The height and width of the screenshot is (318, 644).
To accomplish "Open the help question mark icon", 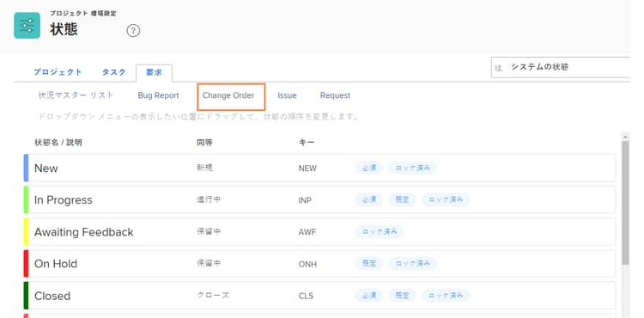I will (133, 31).
